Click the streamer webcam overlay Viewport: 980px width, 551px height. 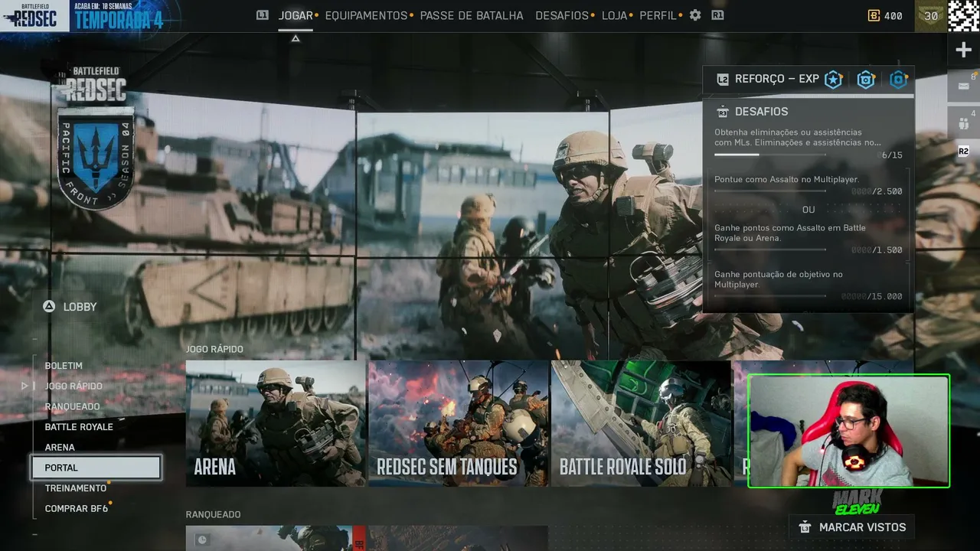[x=848, y=431]
